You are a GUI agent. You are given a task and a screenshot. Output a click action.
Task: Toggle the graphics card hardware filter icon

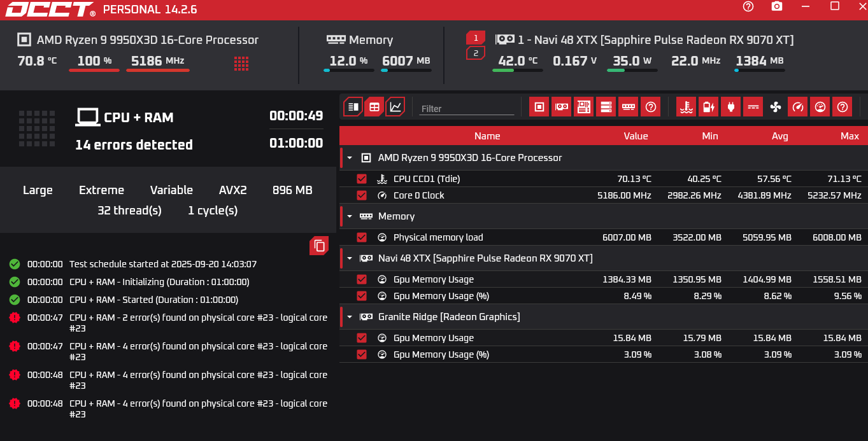(561, 107)
